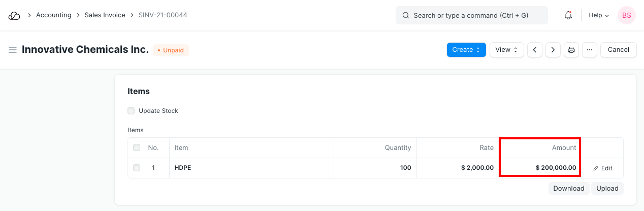Navigate to Accounting breadcrumb
The image size is (644, 211).
[53, 15]
